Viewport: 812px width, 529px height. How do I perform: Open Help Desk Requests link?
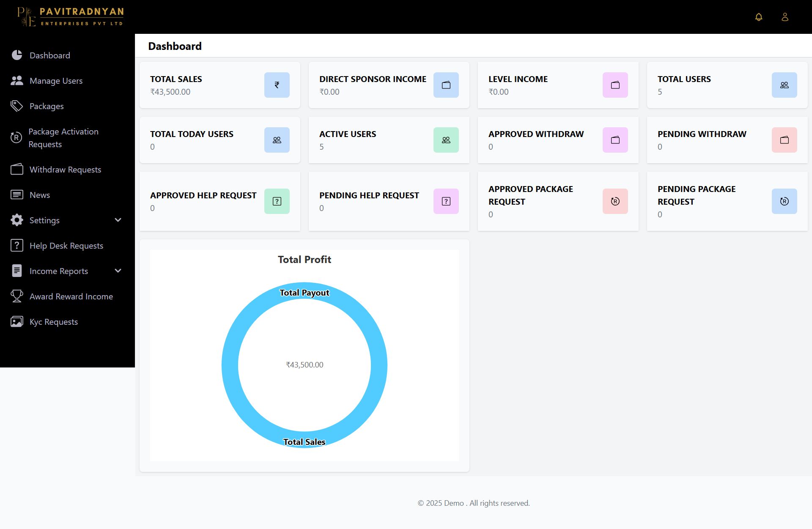pyautogui.click(x=66, y=246)
